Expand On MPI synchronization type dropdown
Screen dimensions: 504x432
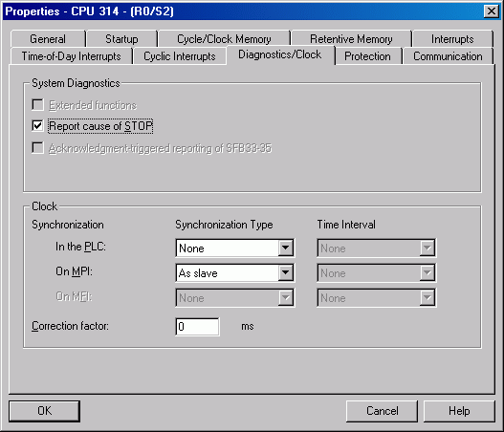click(x=285, y=273)
